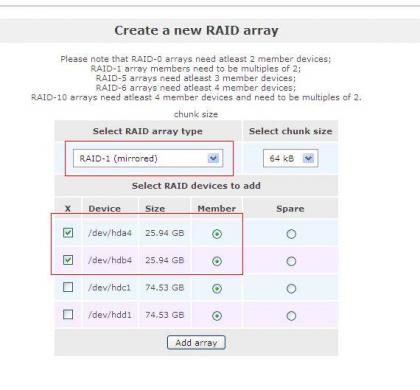
Task: Uncheck the /dev/hda4 checkbox
Action: pos(68,233)
